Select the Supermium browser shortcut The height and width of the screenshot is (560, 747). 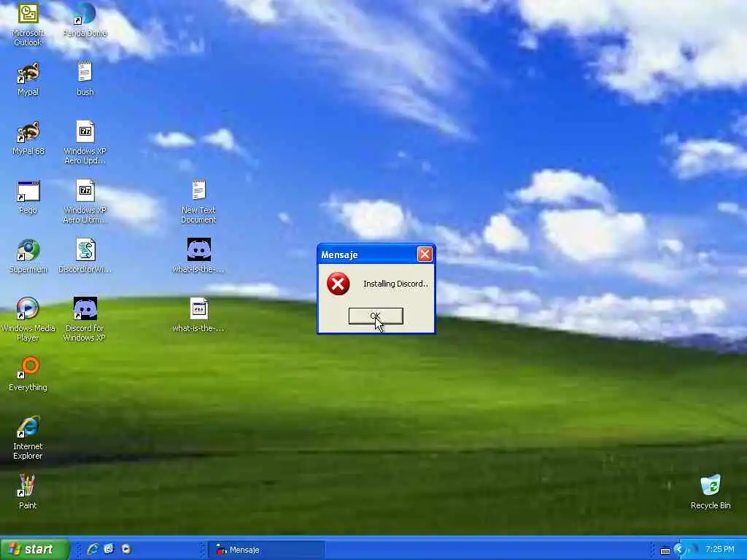pos(28,256)
